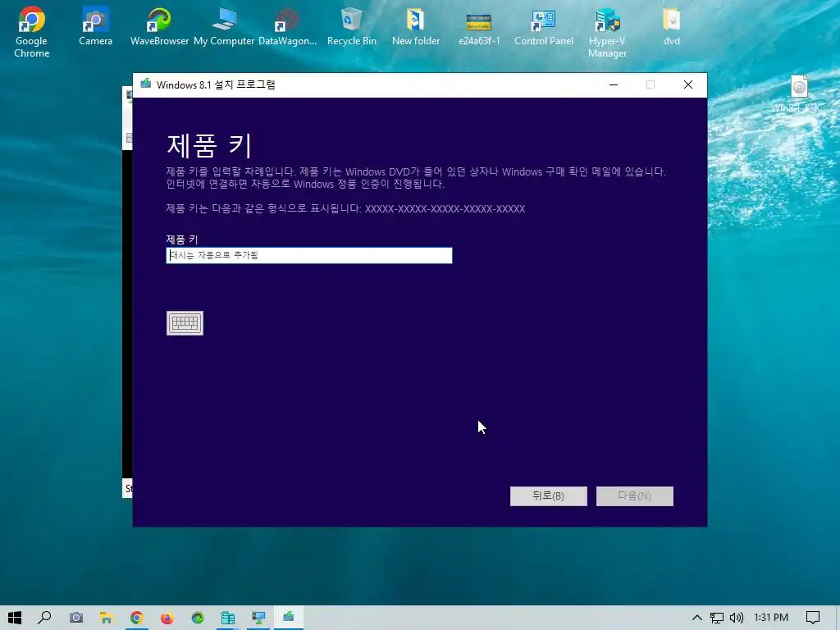The image size is (840, 630).
Task: Minimize the Windows 8.1 setup window
Action: (x=614, y=84)
